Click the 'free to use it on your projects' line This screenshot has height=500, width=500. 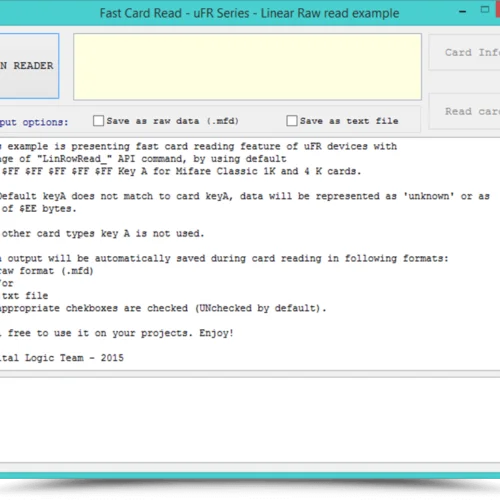(117, 333)
